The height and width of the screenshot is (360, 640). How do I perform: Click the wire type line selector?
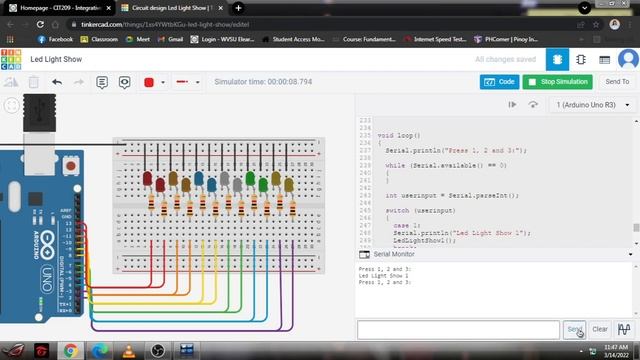click(x=182, y=82)
